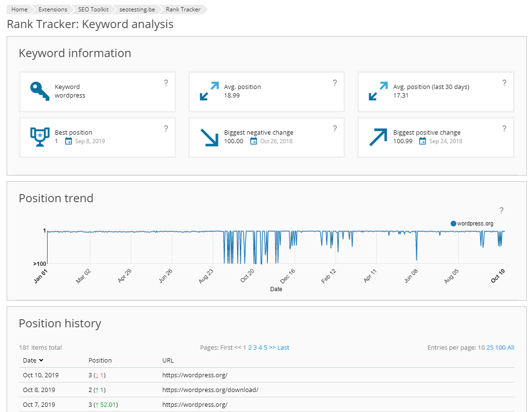Toggle wordpress.org series in chart legend
The height and width of the screenshot is (412, 532).
point(472,224)
